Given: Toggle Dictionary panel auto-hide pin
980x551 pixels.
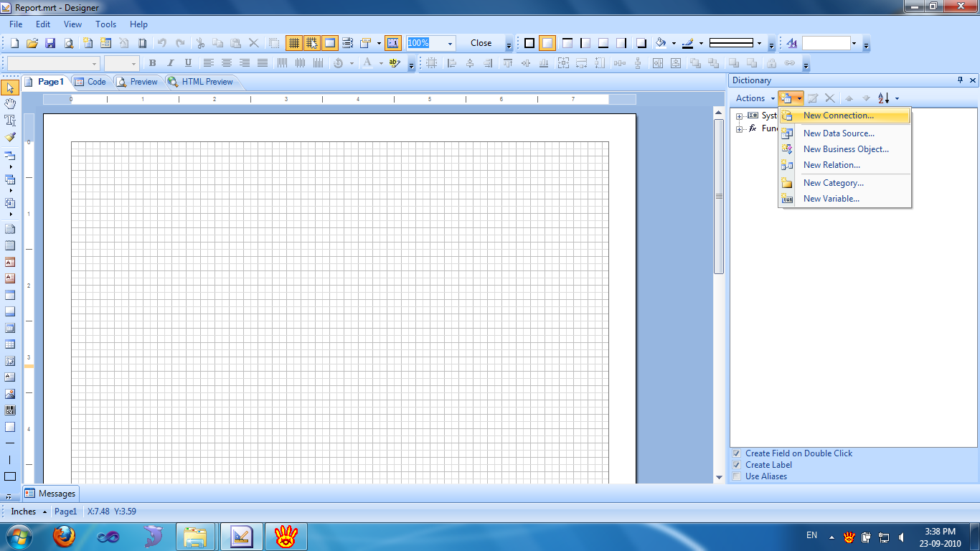Looking at the screenshot, I should click(x=961, y=80).
